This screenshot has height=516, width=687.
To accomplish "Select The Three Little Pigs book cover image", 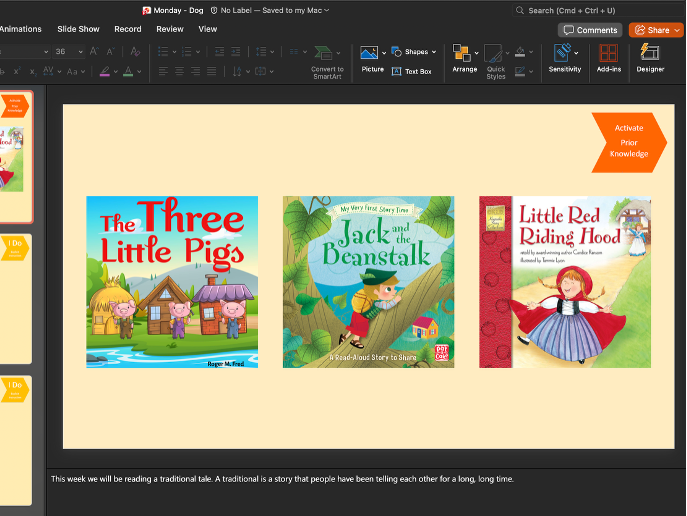I will (x=172, y=282).
